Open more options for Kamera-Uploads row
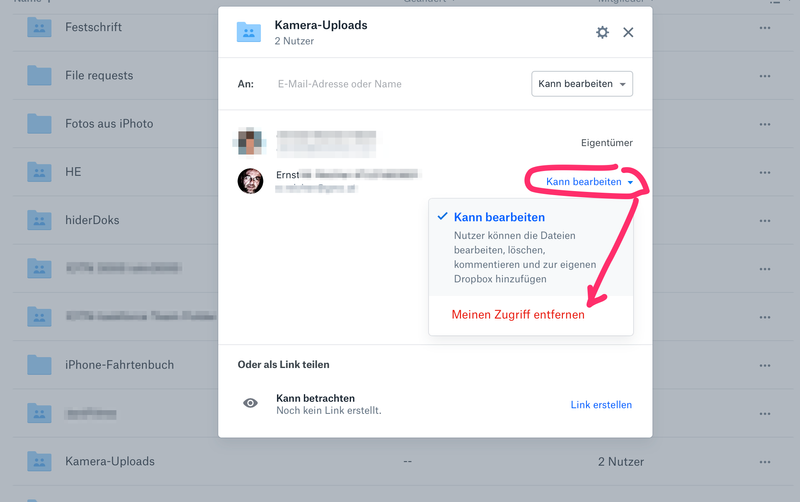800x502 pixels. [764, 462]
